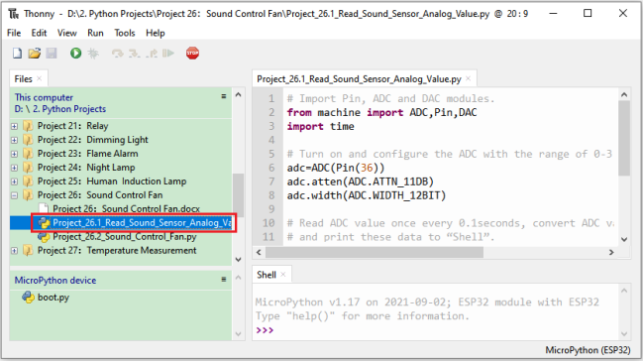Click the editor vertical scrollbar thumb
The height and width of the screenshot is (362, 644).
click(x=624, y=139)
